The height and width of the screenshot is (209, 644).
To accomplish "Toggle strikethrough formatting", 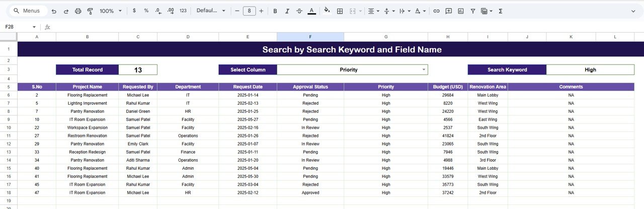I will [x=299, y=11].
